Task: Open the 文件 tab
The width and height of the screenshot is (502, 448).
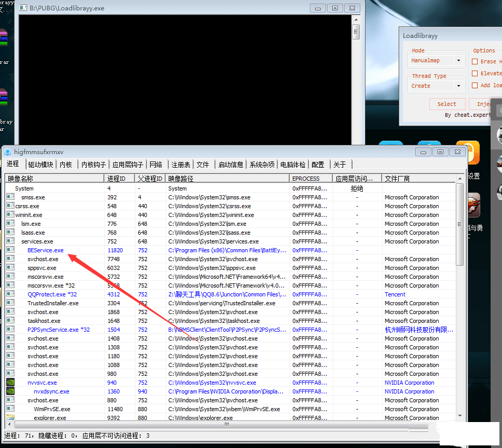Action: [203, 165]
